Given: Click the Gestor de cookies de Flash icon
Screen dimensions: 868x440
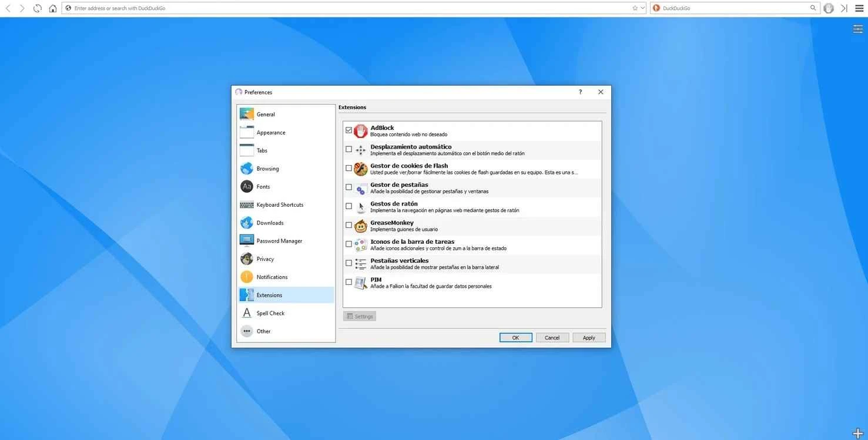Looking at the screenshot, I should click(x=361, y=169).
